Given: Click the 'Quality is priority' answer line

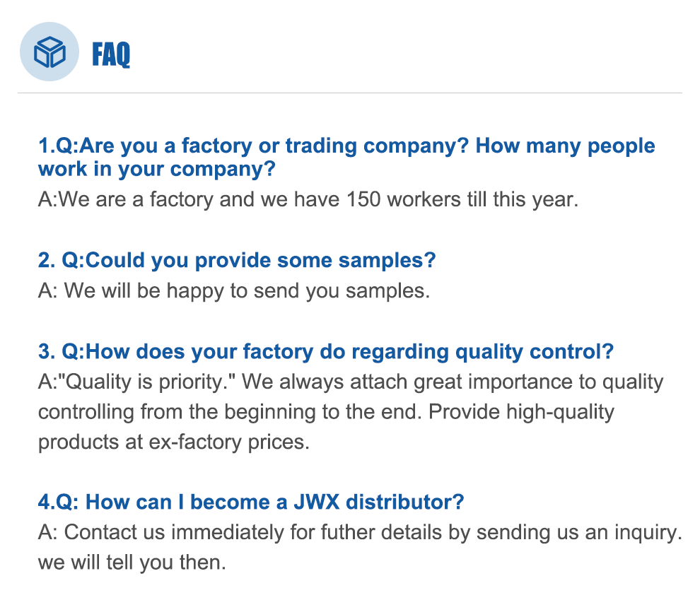Looking at the screenshot, I should 350,382.
